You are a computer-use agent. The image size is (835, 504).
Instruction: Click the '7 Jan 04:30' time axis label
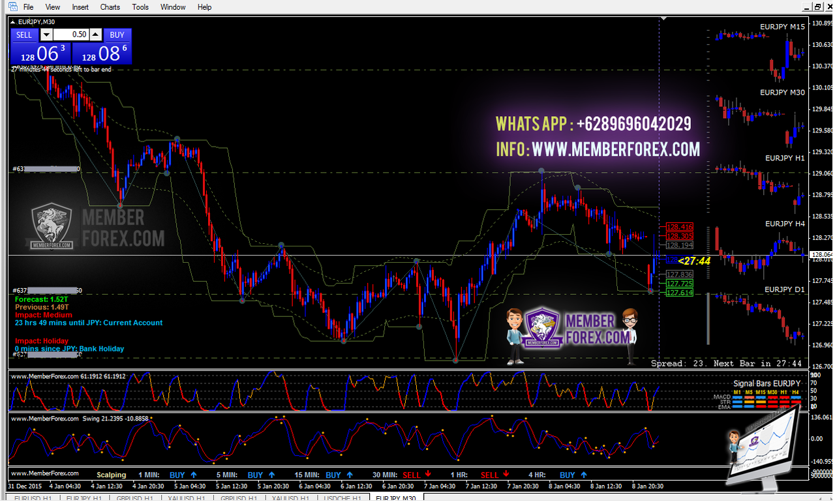pos(438,486)
